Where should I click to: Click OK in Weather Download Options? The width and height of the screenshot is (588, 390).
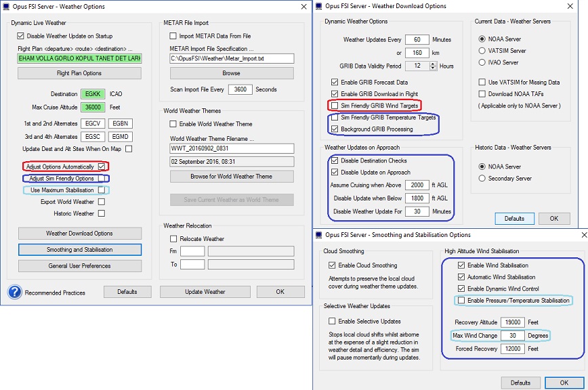[554, 219]
